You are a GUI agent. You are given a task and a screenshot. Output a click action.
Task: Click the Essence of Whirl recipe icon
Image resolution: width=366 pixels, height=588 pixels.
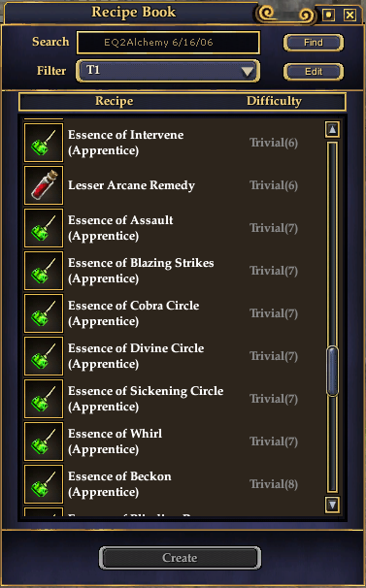pyautogui.click(x=44, y=441)
